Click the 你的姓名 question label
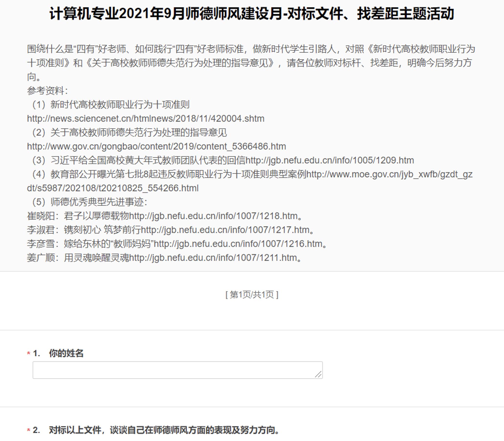Screen dimensions: 504x441 pyautogui.click(x=66, y=353)
